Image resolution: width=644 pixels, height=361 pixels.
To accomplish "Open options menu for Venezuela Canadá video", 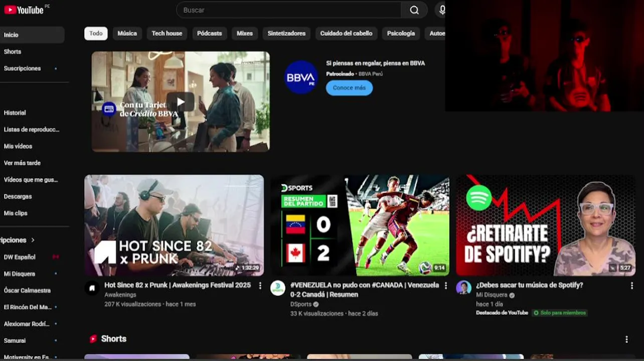I will coord(445,285).
